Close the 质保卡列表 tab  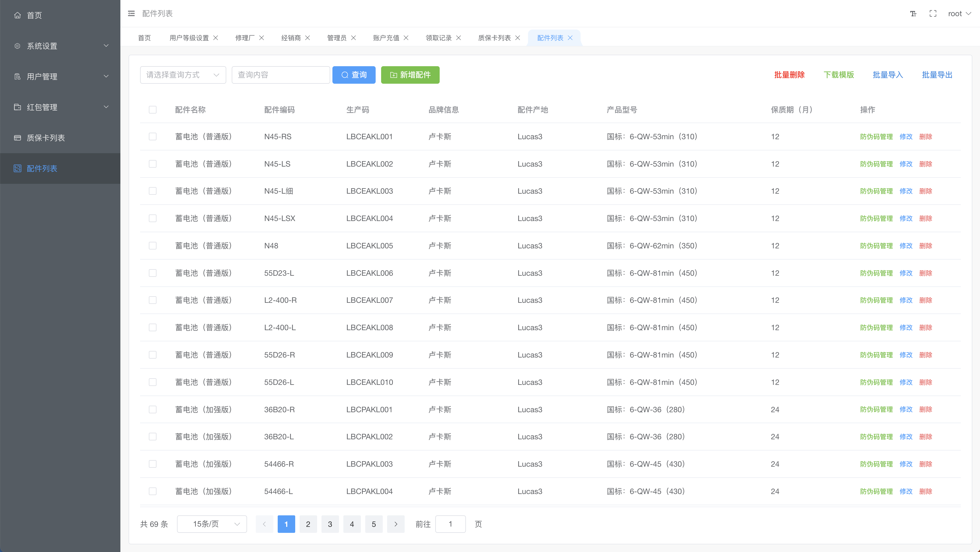click(x=518, y=38)
